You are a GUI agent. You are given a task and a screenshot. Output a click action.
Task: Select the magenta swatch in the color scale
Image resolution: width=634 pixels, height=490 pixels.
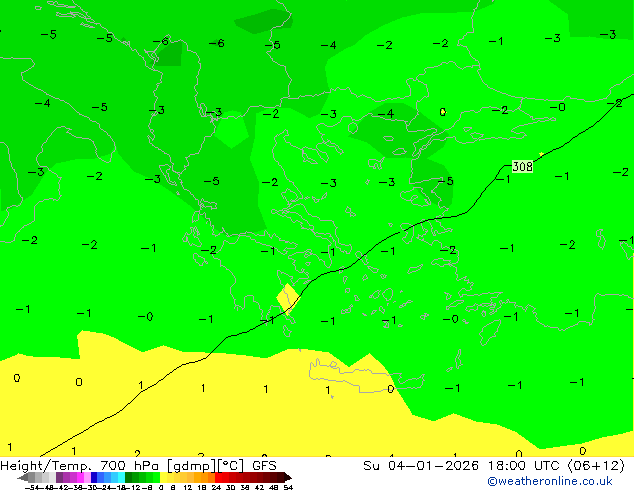coord(80,477)
